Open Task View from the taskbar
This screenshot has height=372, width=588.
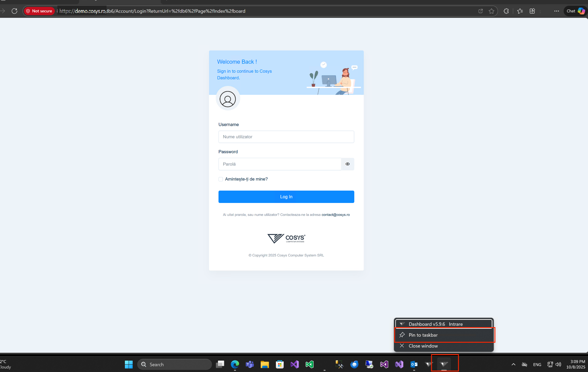point(220,365)
